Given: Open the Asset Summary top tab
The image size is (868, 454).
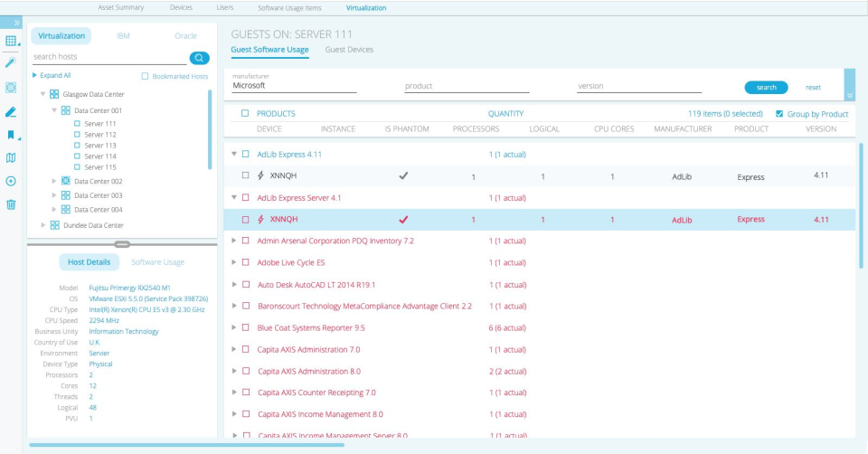Looking at the screenshot, I should [x=120, y=8].
